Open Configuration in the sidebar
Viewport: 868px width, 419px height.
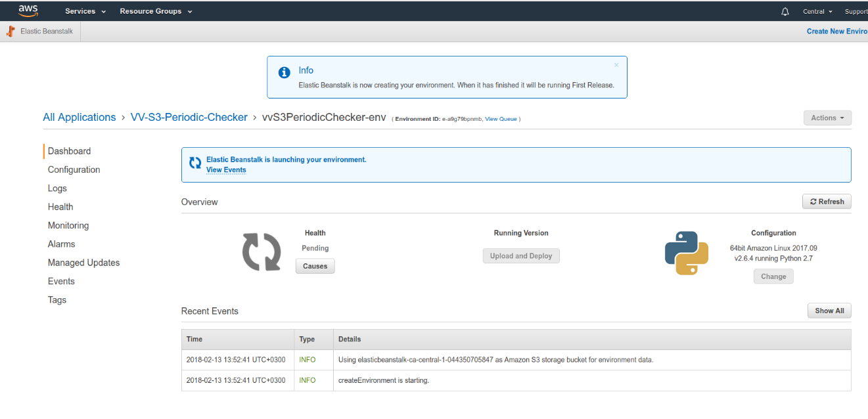click(74, 169)
